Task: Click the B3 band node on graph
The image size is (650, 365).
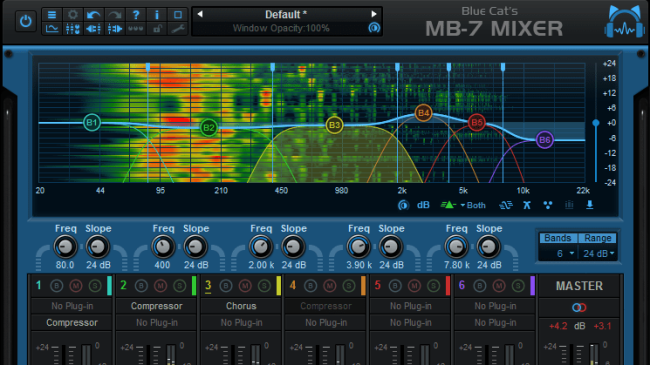Action: coord(334,125)
